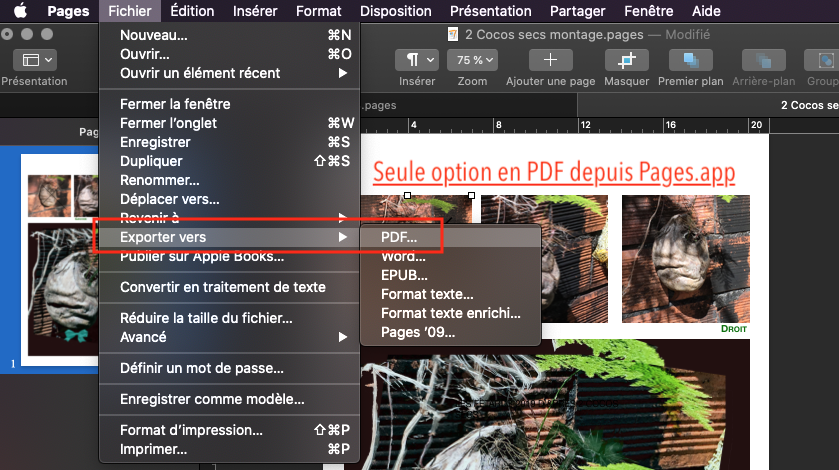Choose Fermer la fenêtre

[x=230, y=104]
